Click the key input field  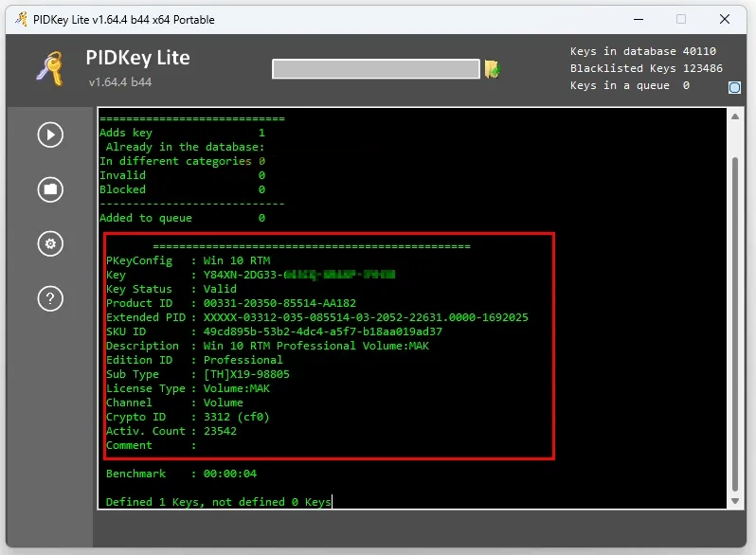coord(376,69)
